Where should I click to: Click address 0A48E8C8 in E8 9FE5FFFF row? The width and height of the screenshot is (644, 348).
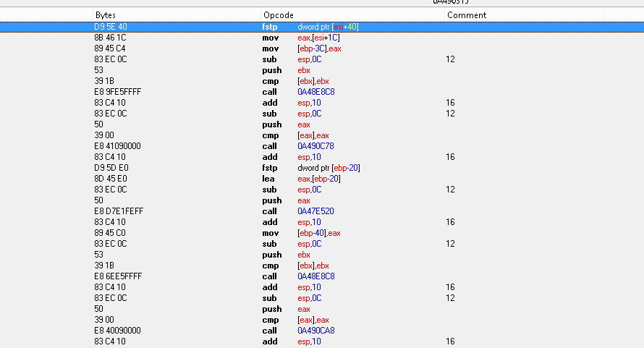(315, 92)
